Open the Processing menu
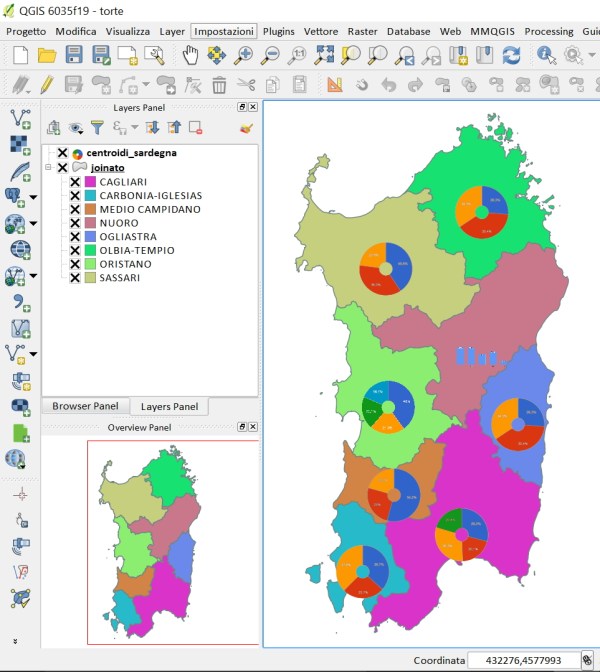 pos(548,31)
